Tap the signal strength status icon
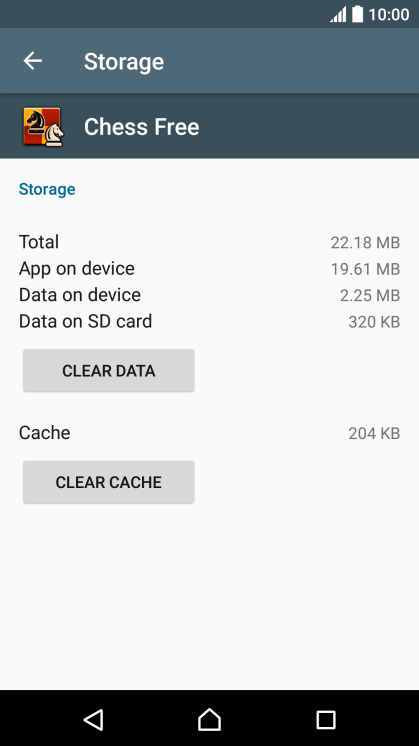 pos(338,15)
